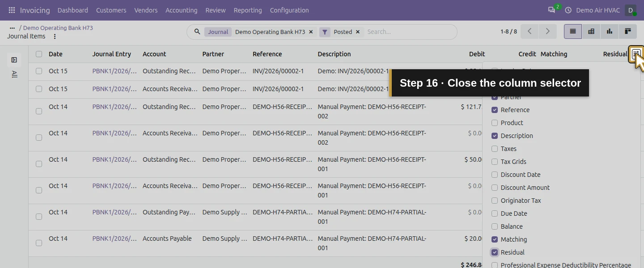Open the apps grid menu icon

[x=12, y=10]
